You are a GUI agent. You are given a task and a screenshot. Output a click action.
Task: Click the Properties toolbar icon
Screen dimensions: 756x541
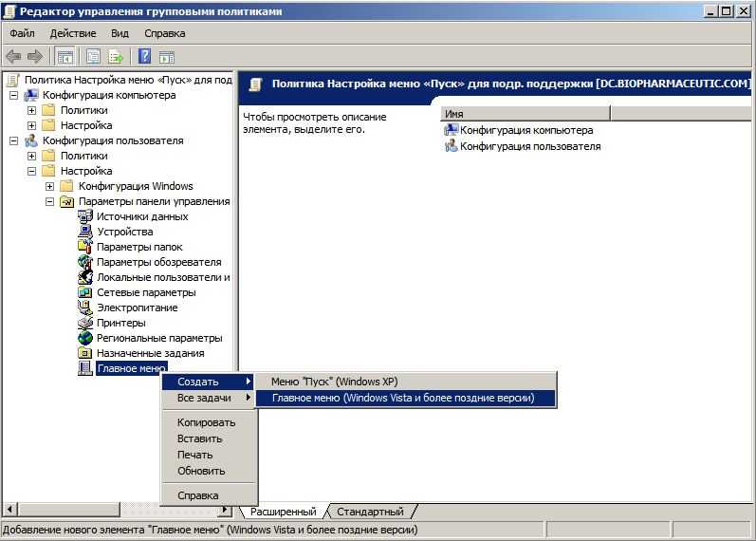(x=93, y=57)
